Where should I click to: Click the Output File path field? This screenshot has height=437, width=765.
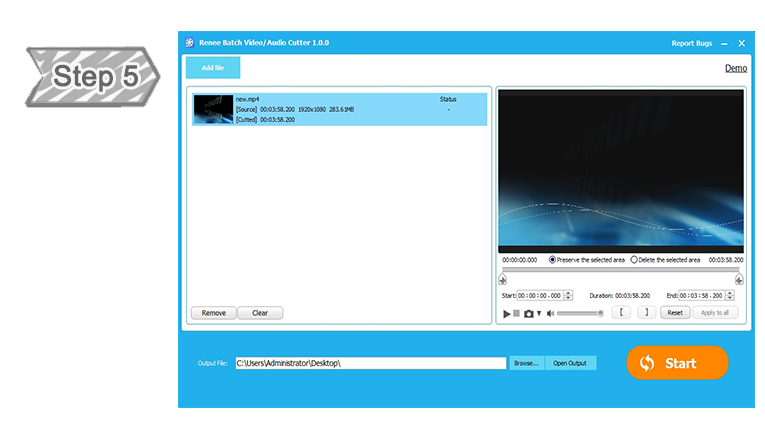(370, 363)
